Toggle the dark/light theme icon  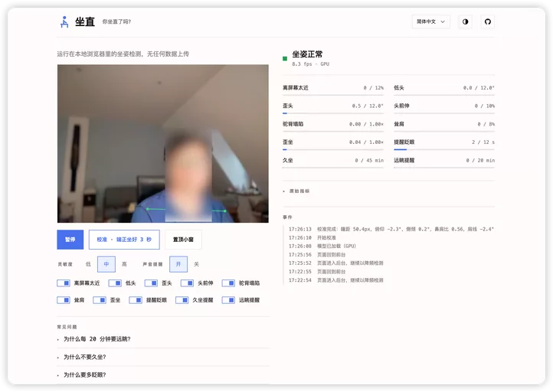tap(465, 21)
